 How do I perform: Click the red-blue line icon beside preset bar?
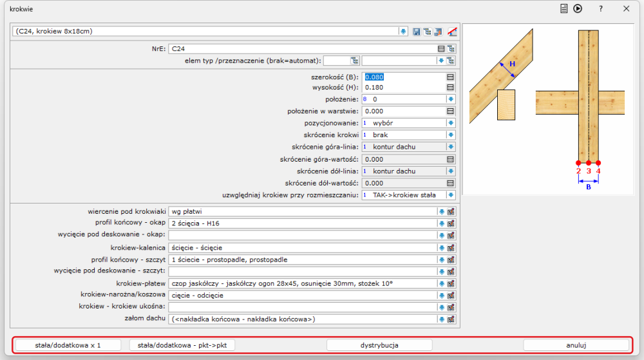451,31
